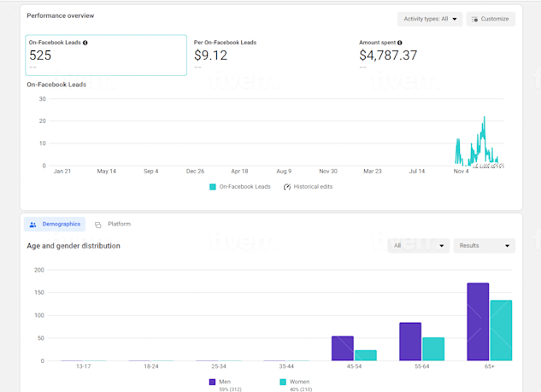The image size is (541, 392).
Task: Click the 13-17 age label
Action: 83,366
